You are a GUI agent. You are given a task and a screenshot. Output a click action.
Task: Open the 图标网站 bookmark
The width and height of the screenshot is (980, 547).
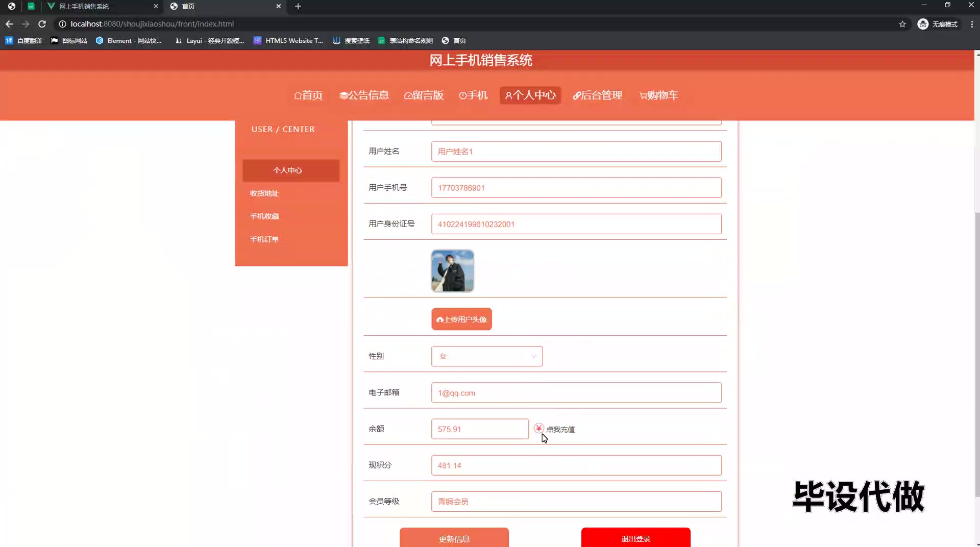click(69, 40)
